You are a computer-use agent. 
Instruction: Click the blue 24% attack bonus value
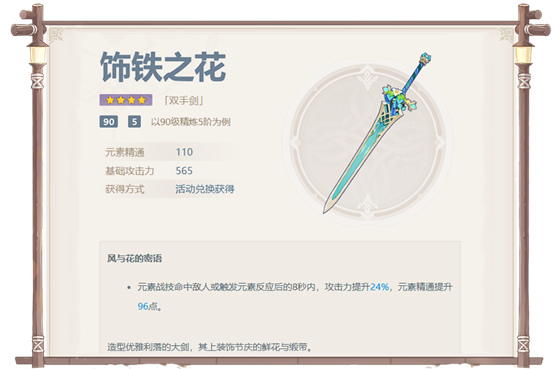379,287
